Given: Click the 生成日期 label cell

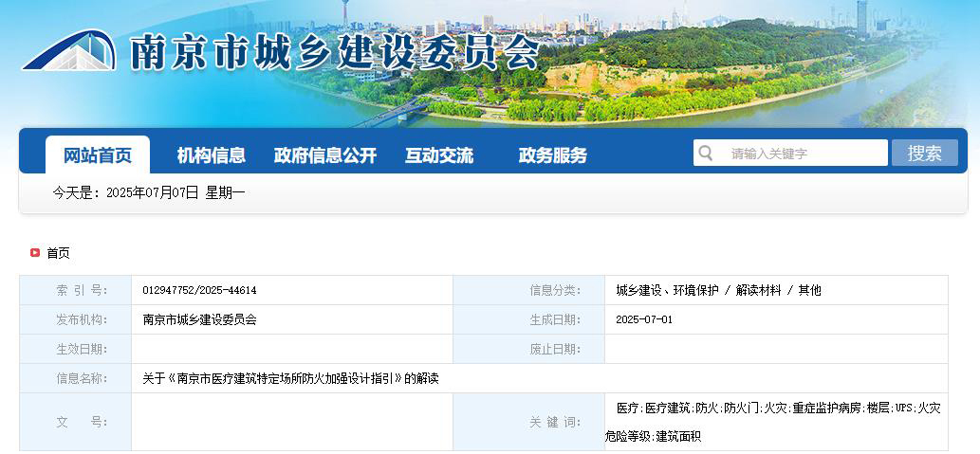Looking at the screenshot, I should coord(528,319).
